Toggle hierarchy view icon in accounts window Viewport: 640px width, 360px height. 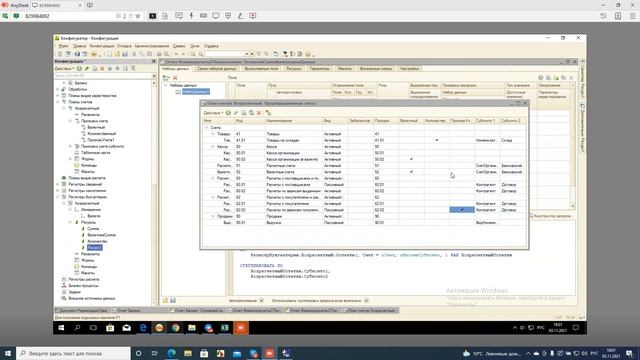click(268, 113)
